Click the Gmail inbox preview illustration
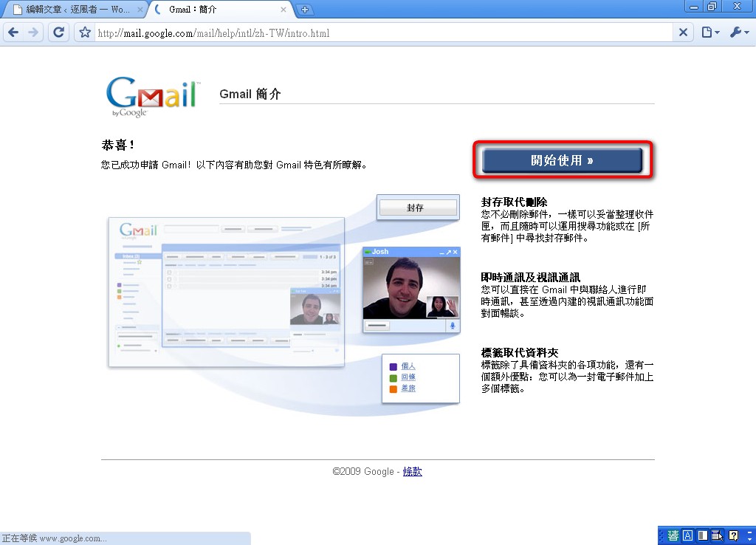This screenshot has height=545, width=756. 227,292
